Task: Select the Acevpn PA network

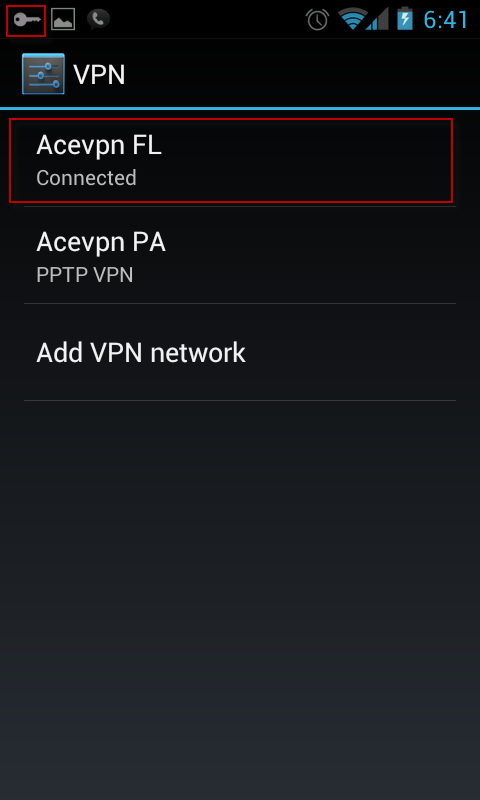Action: 240,255
